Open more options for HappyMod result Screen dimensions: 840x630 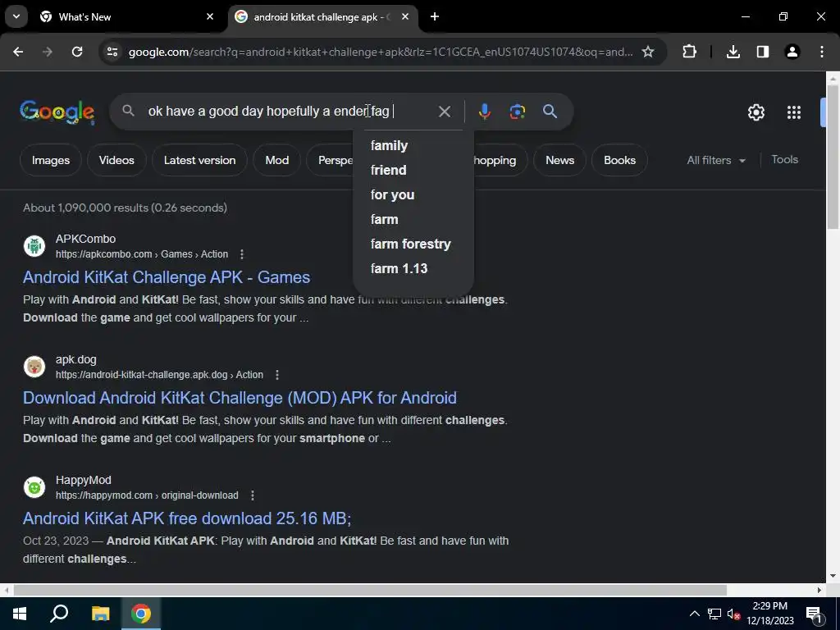253,495
